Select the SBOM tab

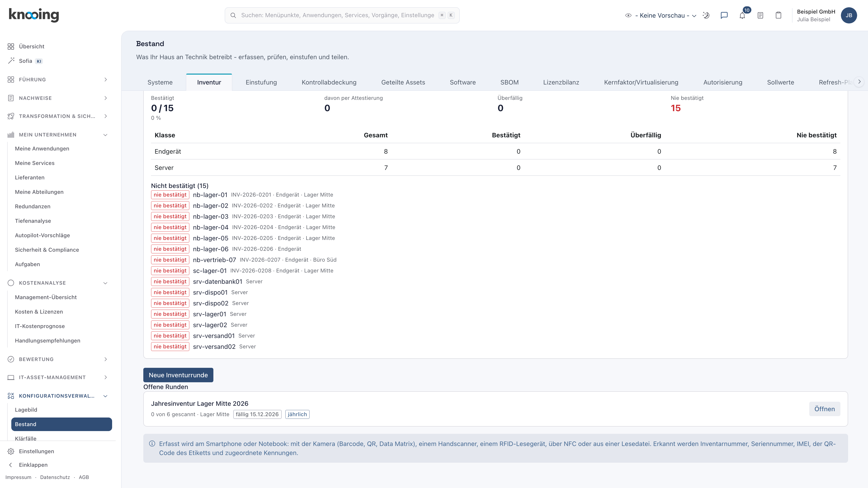509,82
